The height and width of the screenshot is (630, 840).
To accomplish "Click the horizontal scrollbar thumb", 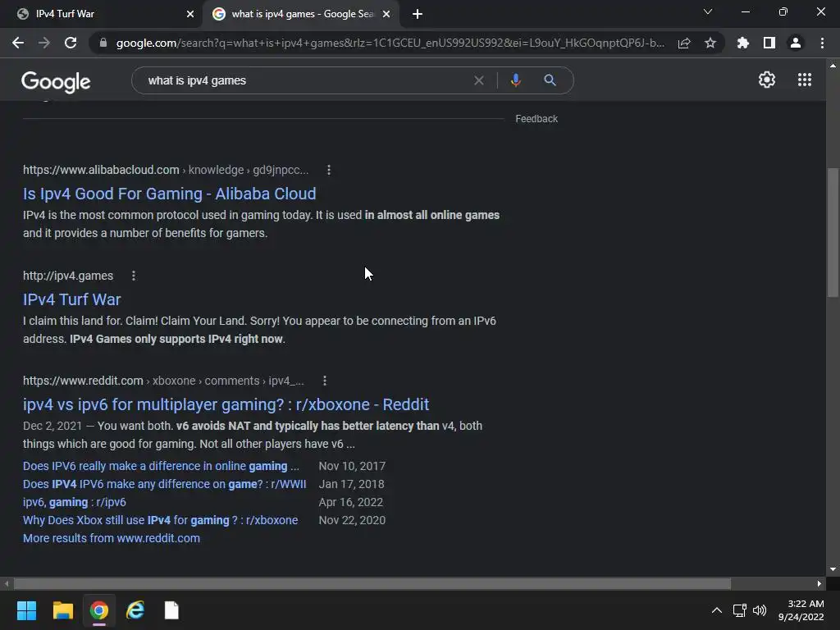I will tap(372, 583).
